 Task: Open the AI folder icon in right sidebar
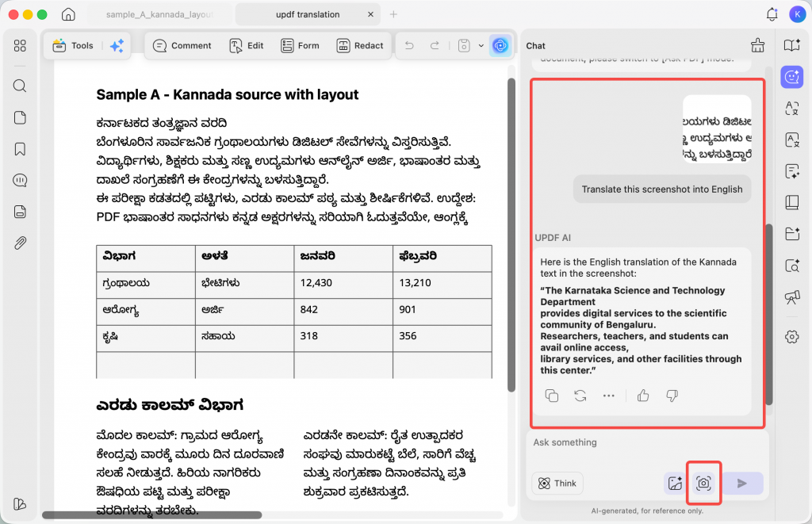792,234
